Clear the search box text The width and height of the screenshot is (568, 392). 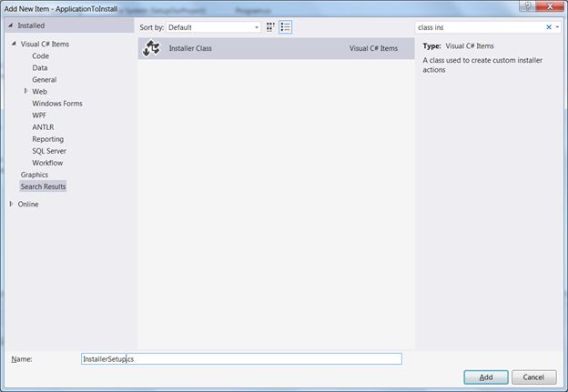tap(549, 27)
